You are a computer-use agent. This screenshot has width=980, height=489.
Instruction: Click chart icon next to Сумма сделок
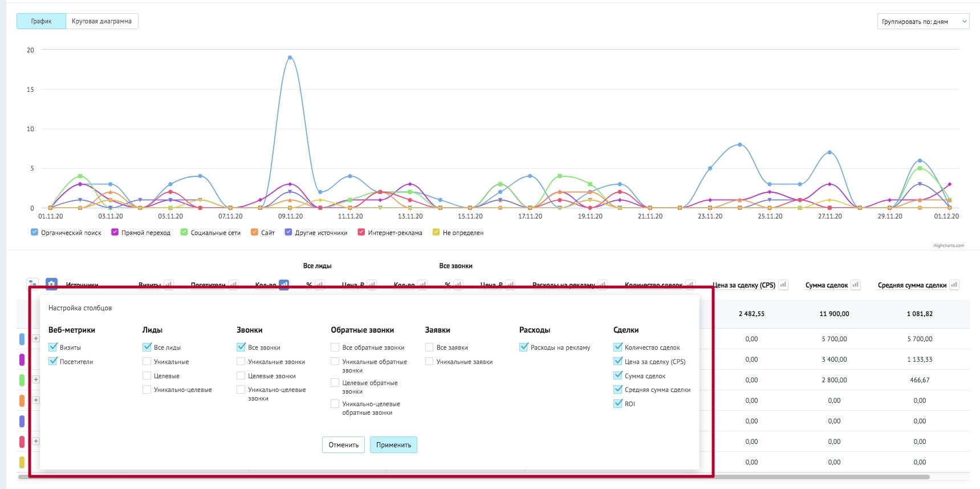coord(855,285)
